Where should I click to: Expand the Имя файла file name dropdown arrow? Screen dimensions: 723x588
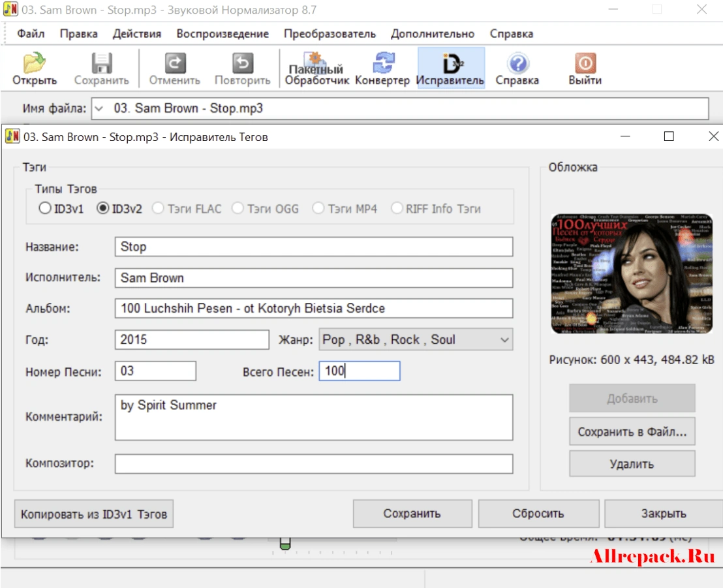(99, 109)
